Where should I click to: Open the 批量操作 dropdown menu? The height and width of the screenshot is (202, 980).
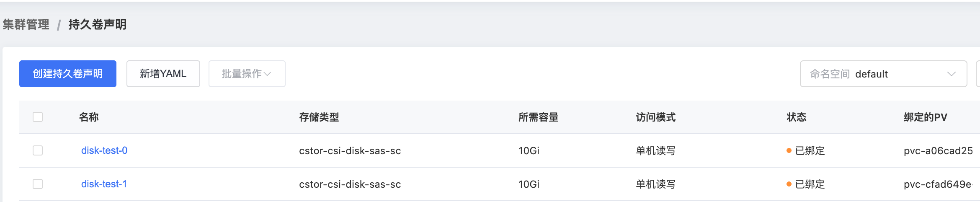247,74
